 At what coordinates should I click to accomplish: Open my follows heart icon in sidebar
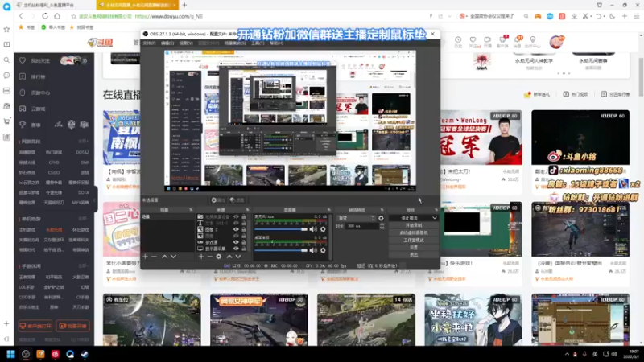23,60
